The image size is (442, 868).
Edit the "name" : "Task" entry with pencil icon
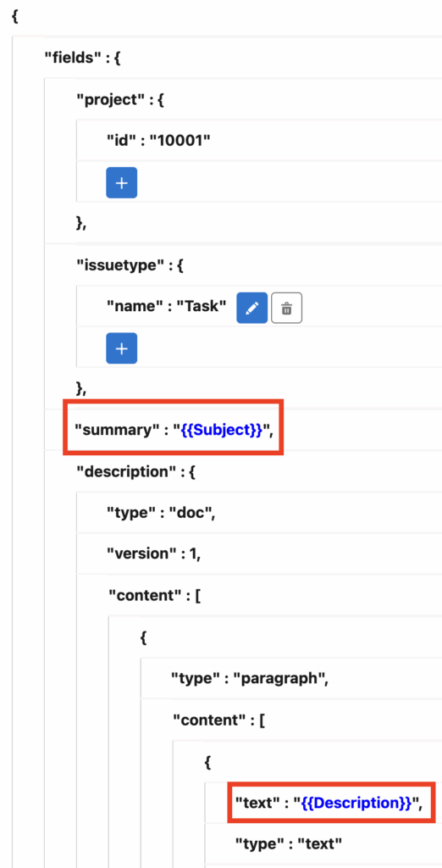252,308
